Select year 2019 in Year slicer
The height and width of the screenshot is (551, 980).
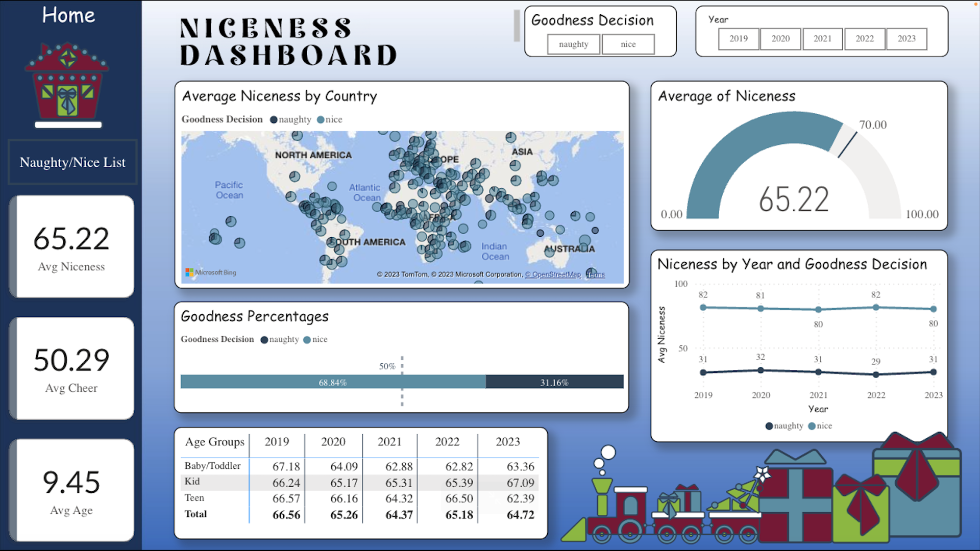pyautogui.click(x=738, y=39)
